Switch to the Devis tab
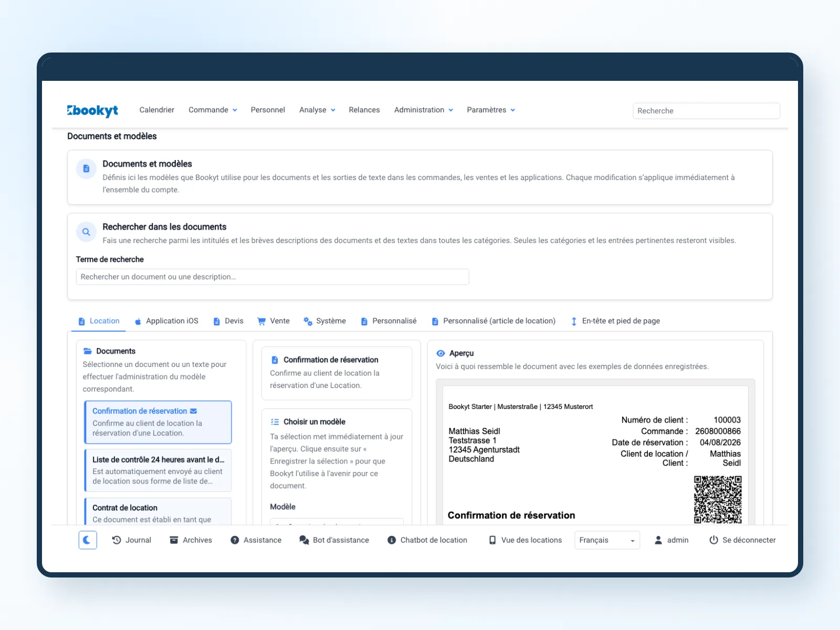Screen dimensions: 840x630 click(228, 321)
